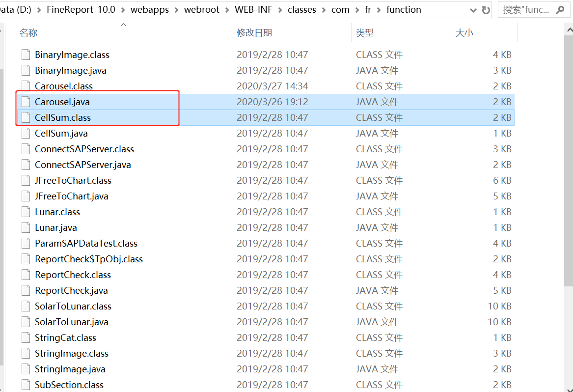
Task: Select the StringImage.java file name
Action: point(70,369)
